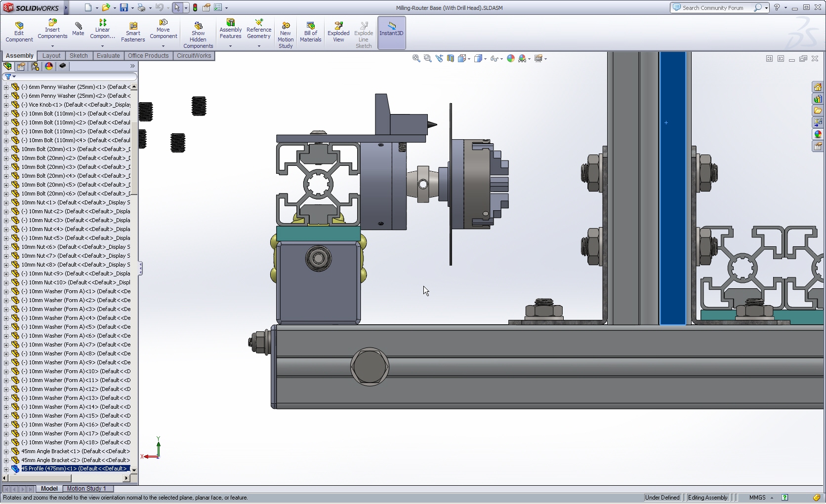Toggle the Instant3D button off
826x504 pixels.
click(x=391, y=33)
